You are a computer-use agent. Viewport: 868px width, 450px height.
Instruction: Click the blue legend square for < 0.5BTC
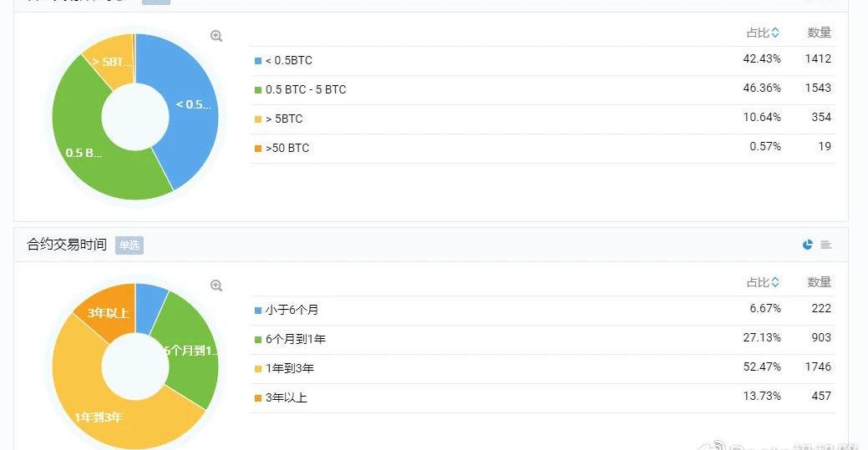(257, 61)
